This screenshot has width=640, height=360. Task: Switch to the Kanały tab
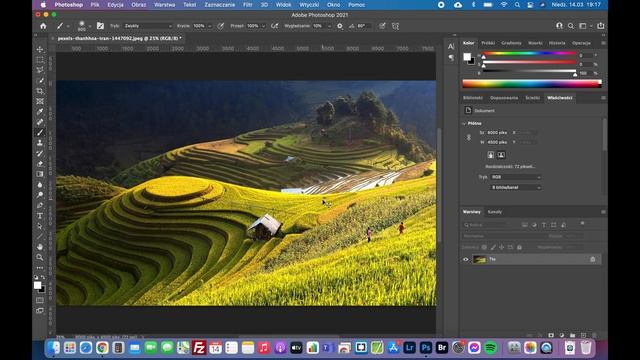coord(495,212)
